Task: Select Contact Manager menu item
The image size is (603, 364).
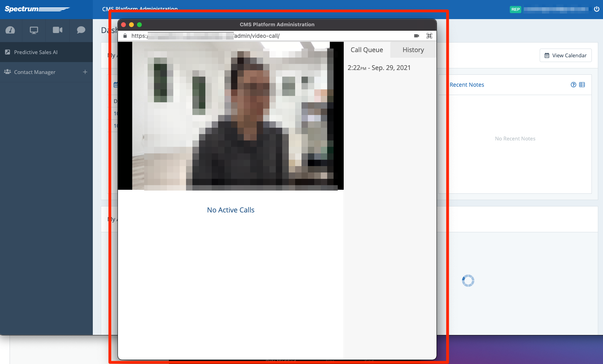Action: click(x=35, y=72)
